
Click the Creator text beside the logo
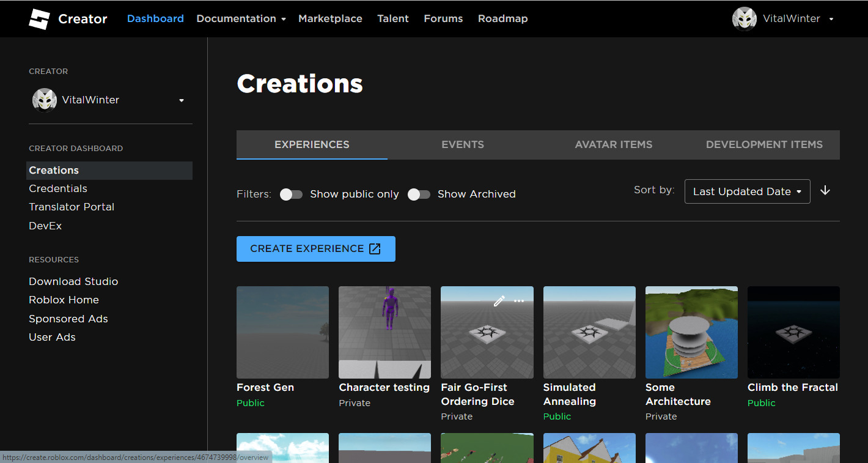click(83, 19)
